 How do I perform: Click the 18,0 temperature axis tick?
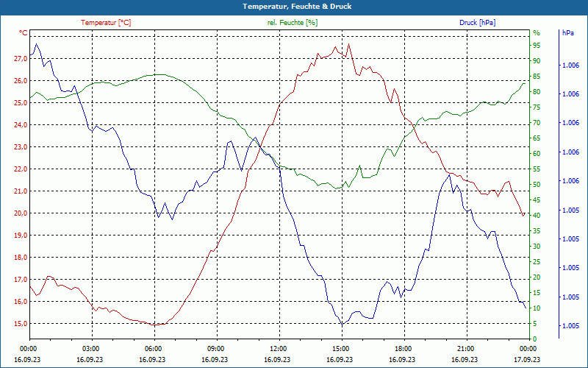(21, 258)
